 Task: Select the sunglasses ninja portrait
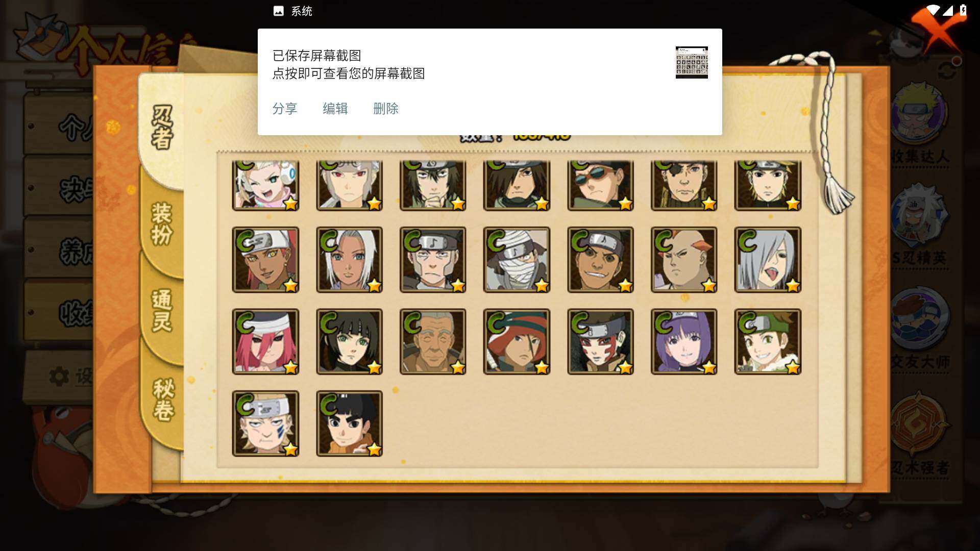coord(600,185)
